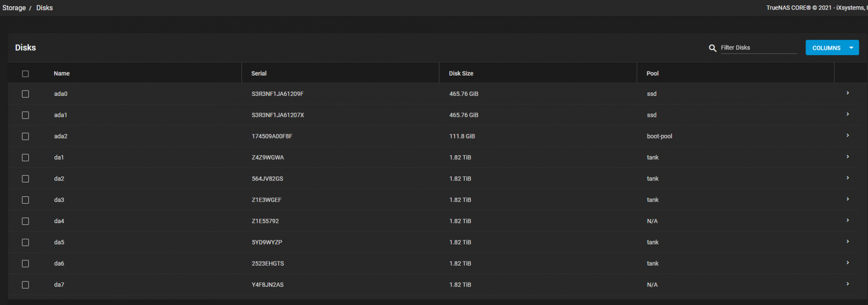Expand the da7 row details chevron
Screen dimensions: 868x305
point(848,284)
